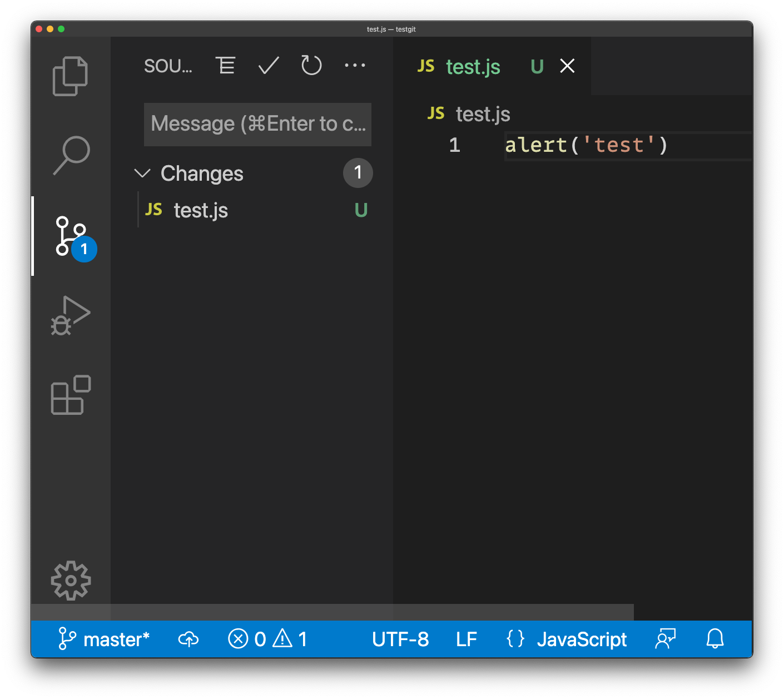Switch to the test.js editor tab

(x=473, y=67)
